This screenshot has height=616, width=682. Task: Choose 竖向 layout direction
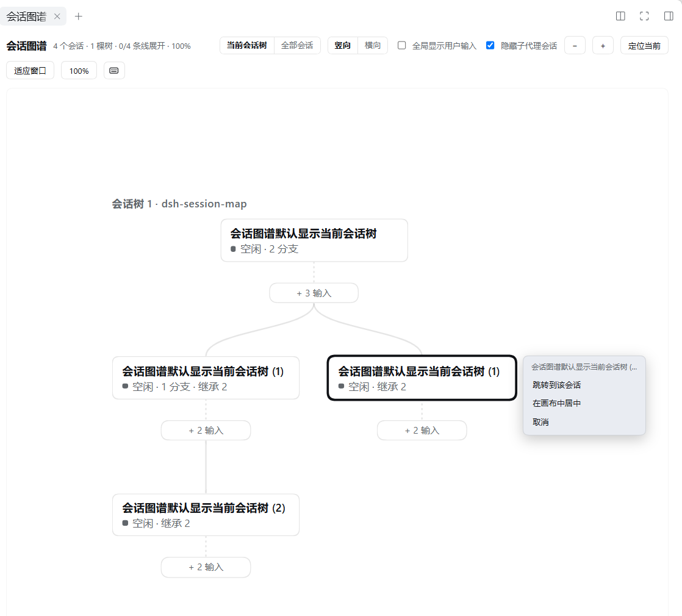(342, 45)
